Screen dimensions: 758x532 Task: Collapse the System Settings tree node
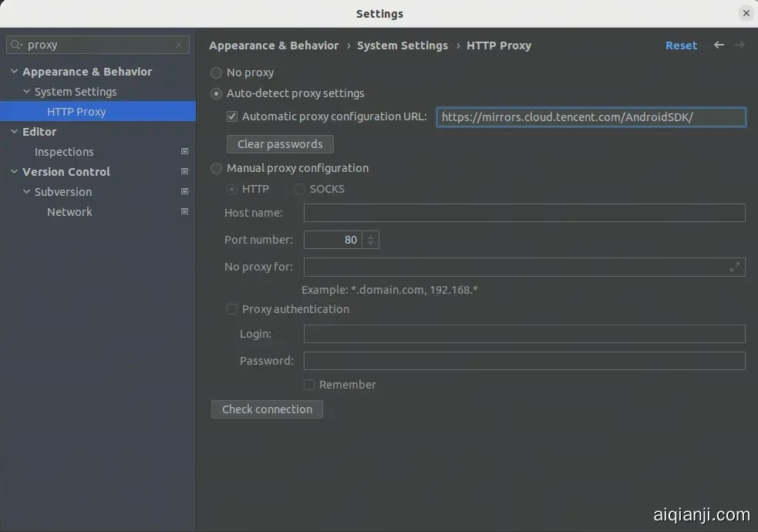point(27,92)
